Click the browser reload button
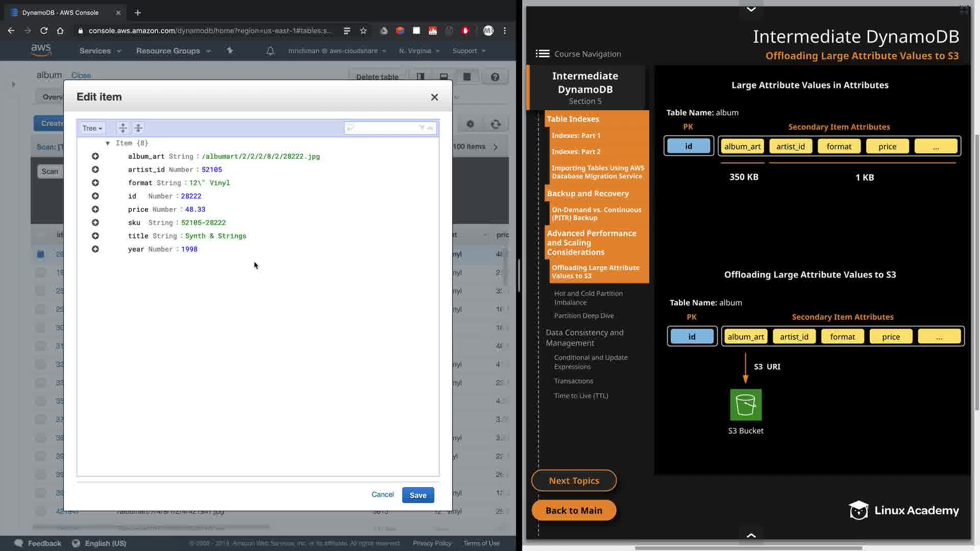This screenshot has height=551, width=980. (x=44, y=31)
